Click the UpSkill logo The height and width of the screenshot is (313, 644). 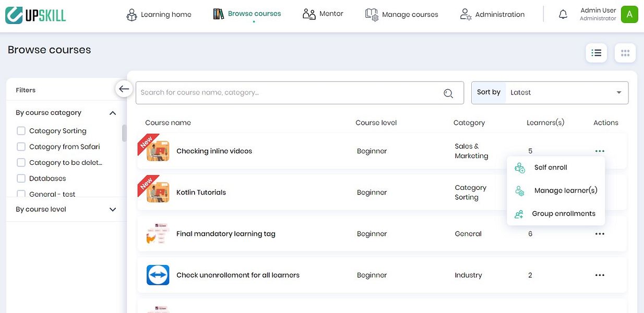click(x=35, y=15)
